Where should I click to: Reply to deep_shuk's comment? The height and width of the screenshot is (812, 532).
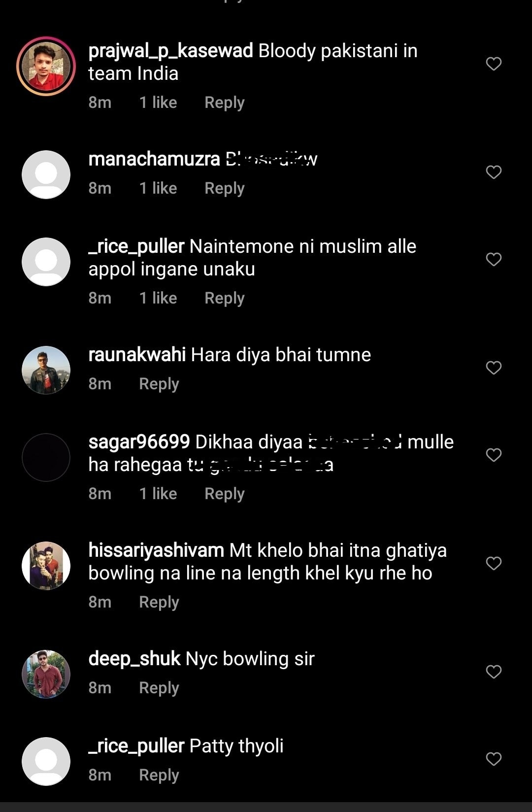[x=159, y=688]
